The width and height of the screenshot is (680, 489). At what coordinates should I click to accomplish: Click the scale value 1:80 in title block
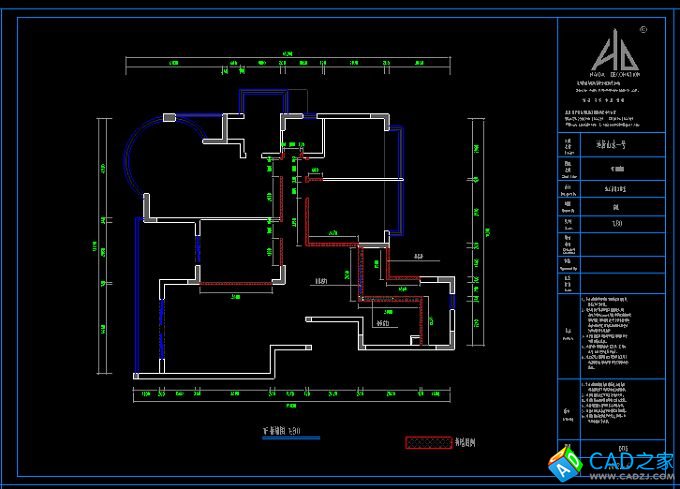[617, 225]
